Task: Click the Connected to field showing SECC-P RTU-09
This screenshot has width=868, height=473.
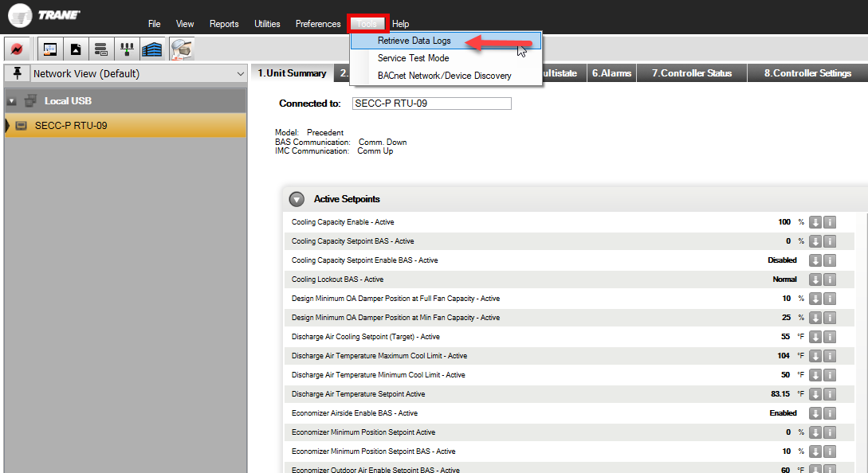Action: click(x=432, y=104)
